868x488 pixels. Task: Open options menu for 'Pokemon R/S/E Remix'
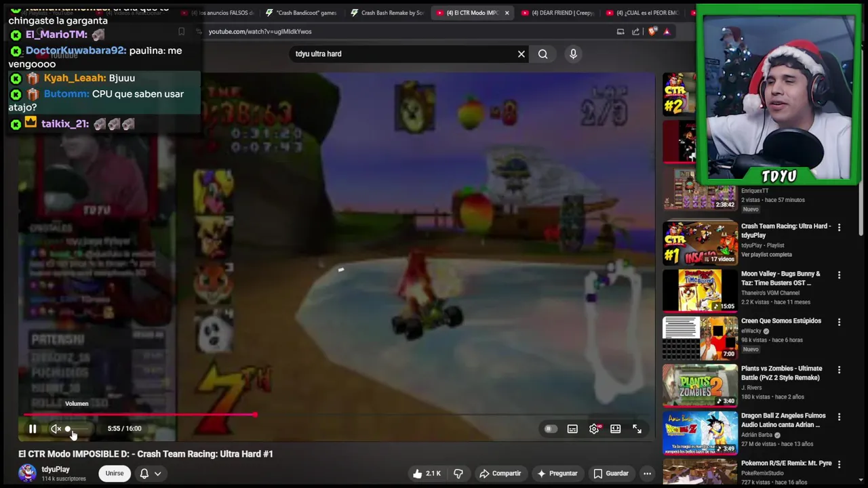pyautogui.click(x=839, y=464)
